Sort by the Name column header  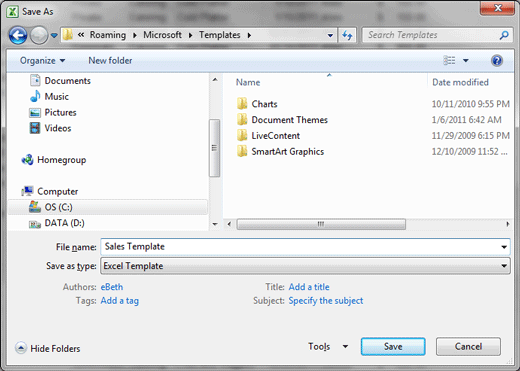click(x=248, y=82)
